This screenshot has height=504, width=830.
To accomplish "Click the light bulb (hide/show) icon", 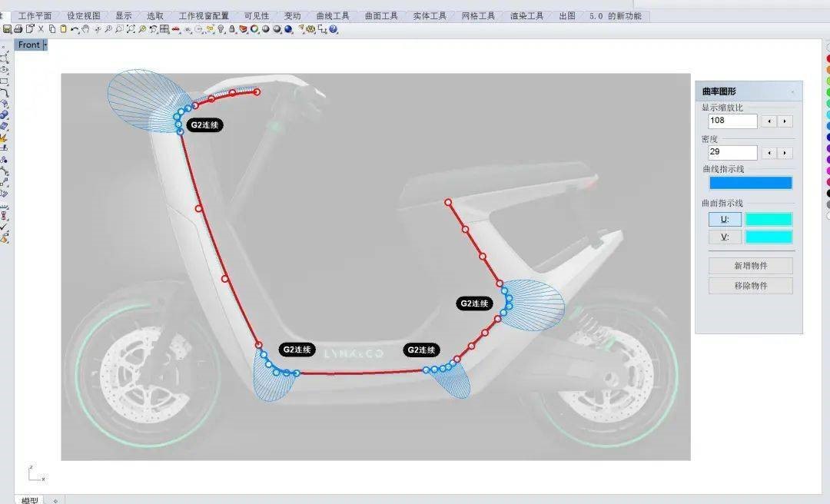I will click(x=221, y=29).
